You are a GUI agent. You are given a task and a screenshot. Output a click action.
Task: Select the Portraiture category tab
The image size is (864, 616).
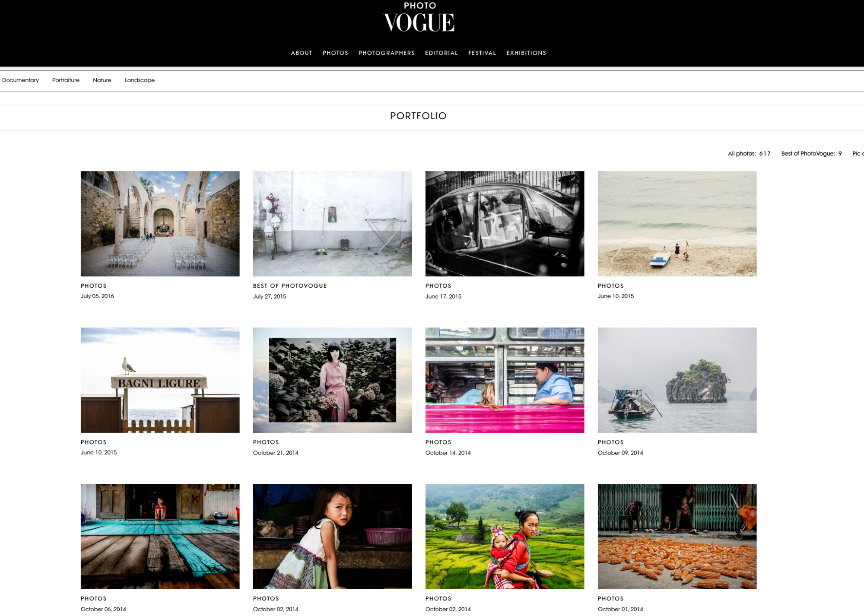tap(66, 80)
